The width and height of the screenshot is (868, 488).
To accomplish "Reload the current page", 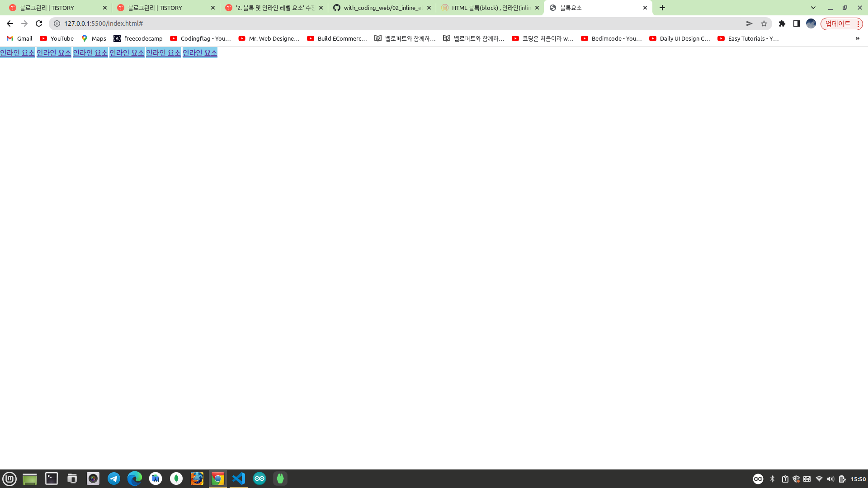I will 39,23.
